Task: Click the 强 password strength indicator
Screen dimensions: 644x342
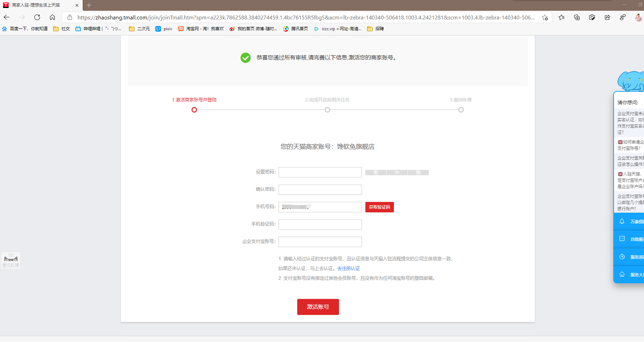Action: 418,173
